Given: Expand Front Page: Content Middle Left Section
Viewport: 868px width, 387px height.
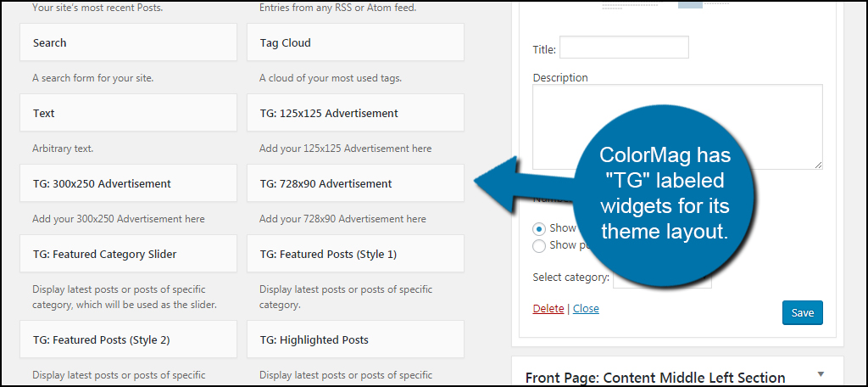Looking at the screenshot, I should pyautogui.click(x=820, y=374).
